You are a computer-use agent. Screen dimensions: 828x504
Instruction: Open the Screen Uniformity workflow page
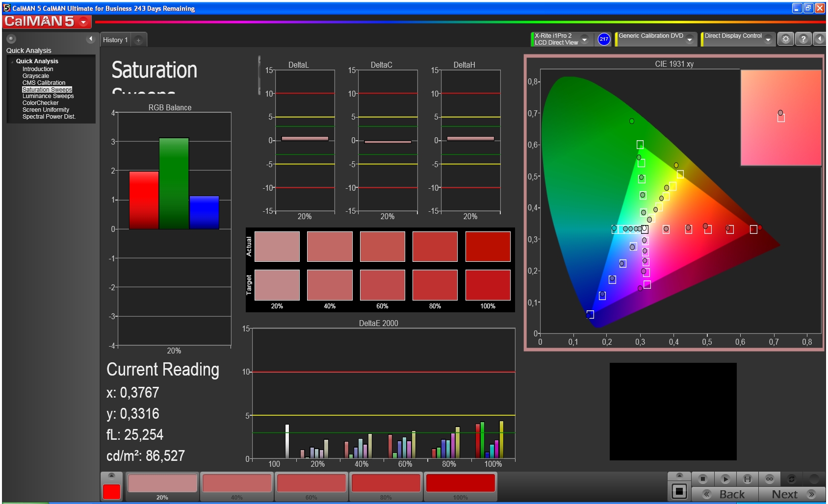pos(46,110)
